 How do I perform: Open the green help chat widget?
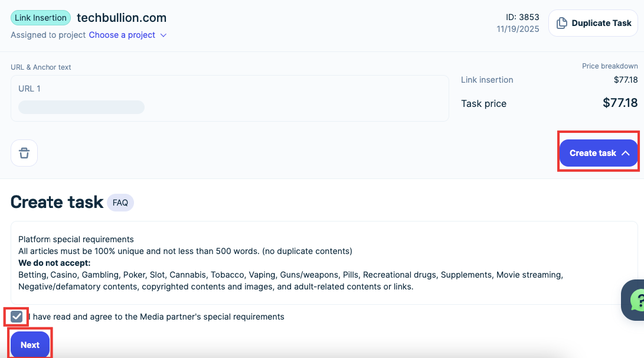(636, 300)
